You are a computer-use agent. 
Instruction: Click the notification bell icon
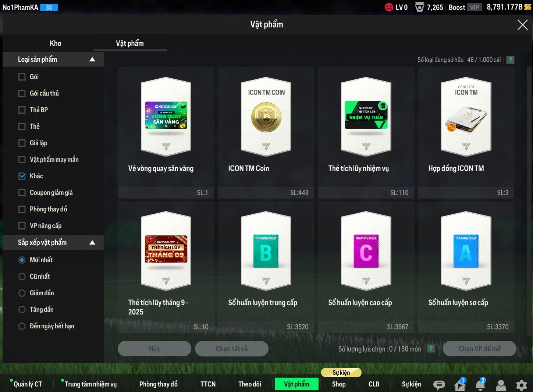[x=480, y=385]
